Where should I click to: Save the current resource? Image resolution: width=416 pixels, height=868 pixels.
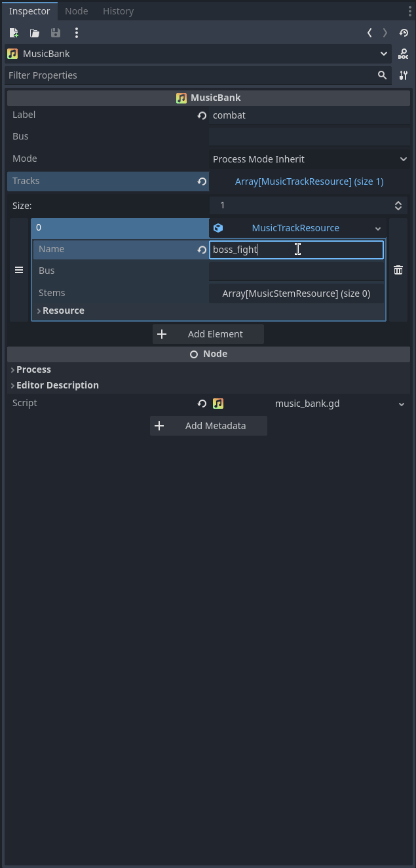tap(55, 33)
